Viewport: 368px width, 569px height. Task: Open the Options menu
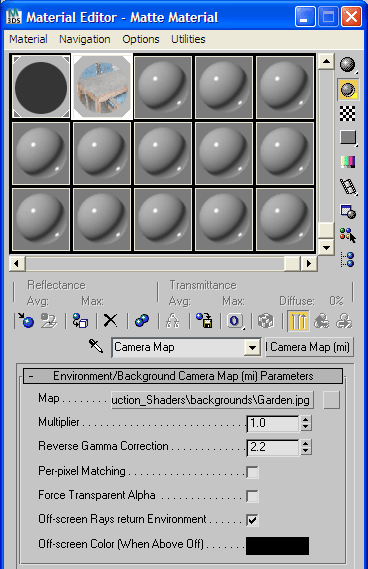click(x=141, y=39)
